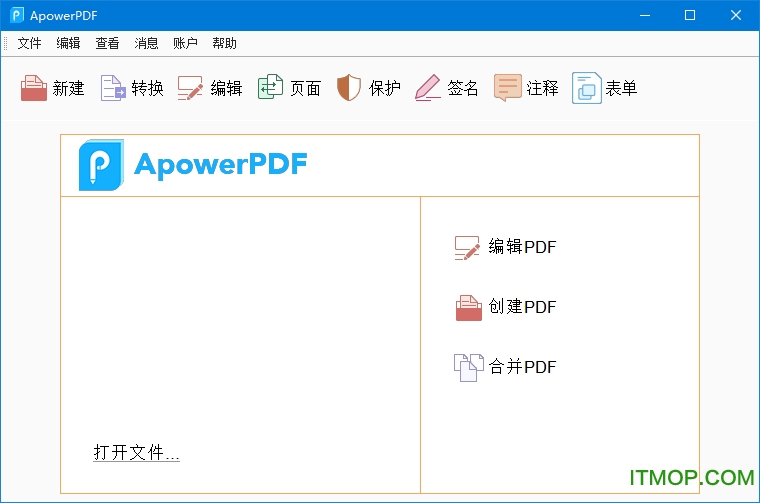Choose the 创建PDF text option
The image size is (760, 503).
[522, 307]
